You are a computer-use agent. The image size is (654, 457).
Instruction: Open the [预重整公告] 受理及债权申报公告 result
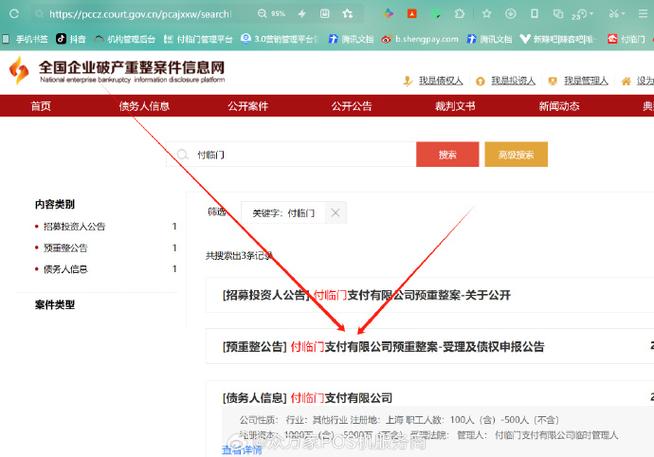383,347
